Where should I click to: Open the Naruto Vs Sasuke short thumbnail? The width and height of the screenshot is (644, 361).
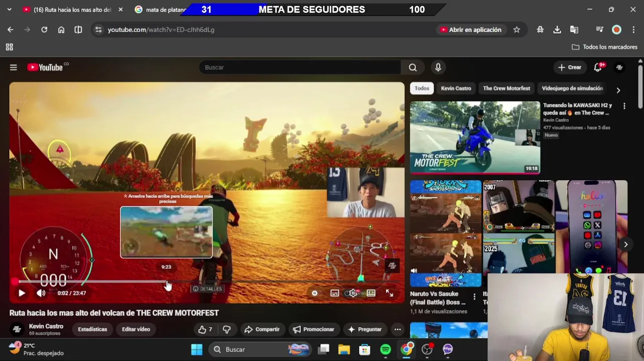click(x=446, y=234)
